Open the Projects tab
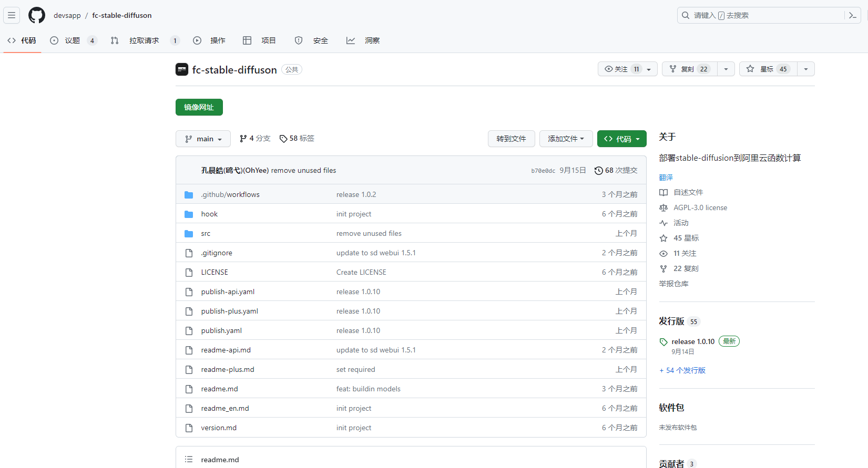This screenshot has height=468, width=868. click(x=259, y=40)
